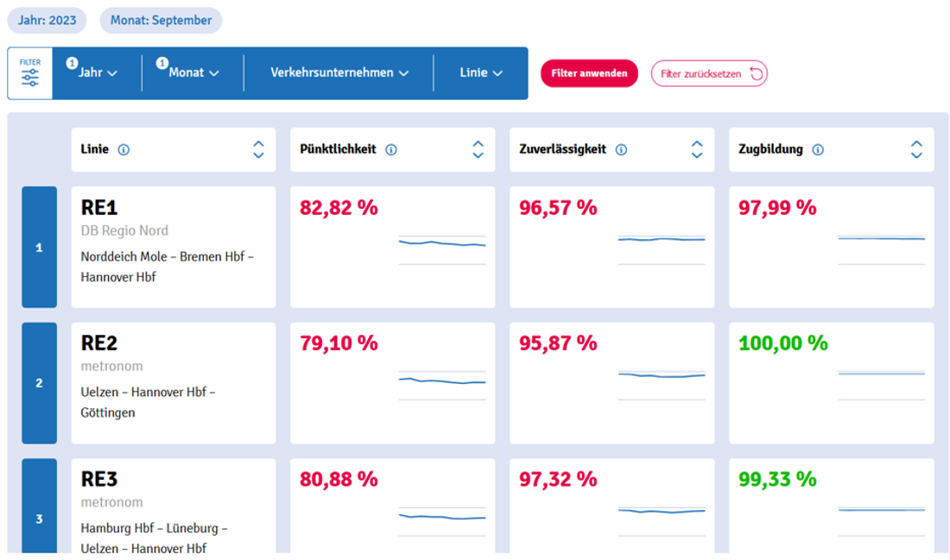Open the RE1 DB Regio Nord line card
The height and width of the screenshot is (560, 950).
(174, 247)
